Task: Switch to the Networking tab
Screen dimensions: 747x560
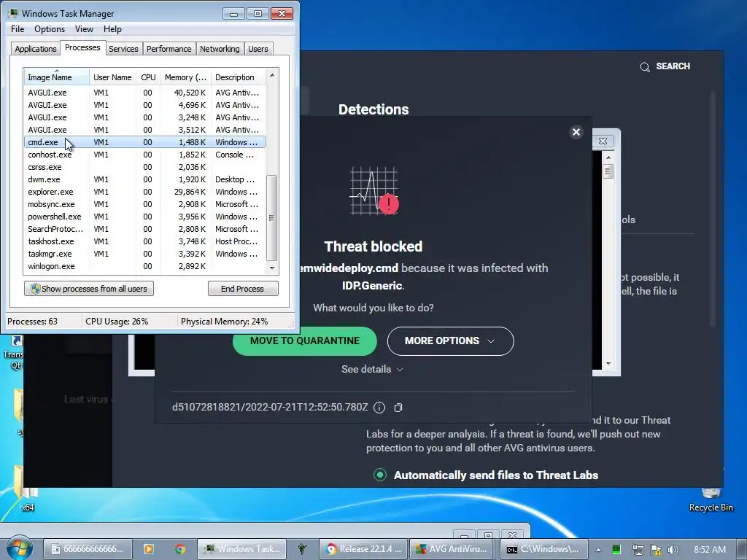Action: tap(220, 49)
